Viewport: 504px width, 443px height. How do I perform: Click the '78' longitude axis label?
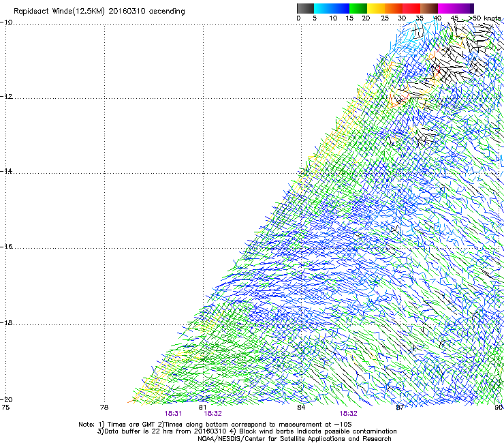tap(104, 408)
